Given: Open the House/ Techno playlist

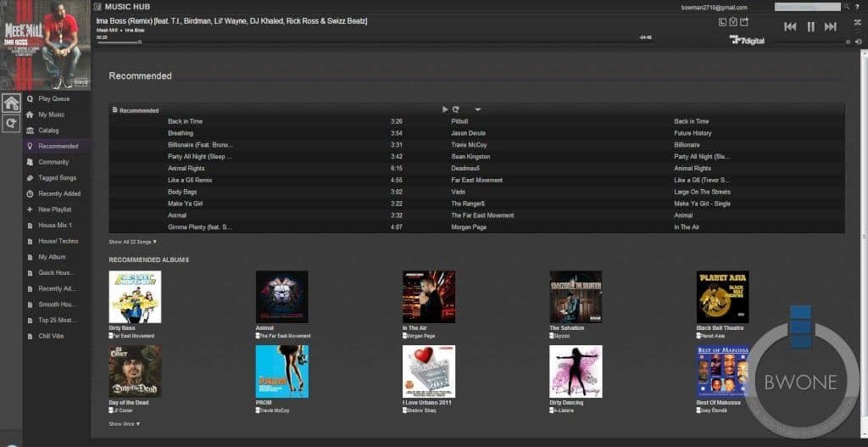Looking at the screenshot, I should [58, 241].
